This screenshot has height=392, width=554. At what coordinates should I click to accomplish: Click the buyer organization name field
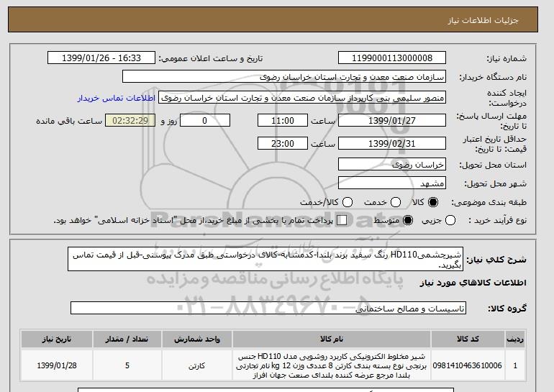284,77
